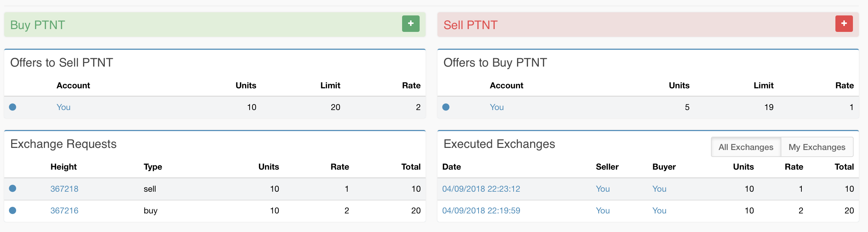Click Seller You link in 22:23:12 exchange
Image resolution: width=868 pixels, height=232 pixels.
pyautogui.click(x=603, y=189)
